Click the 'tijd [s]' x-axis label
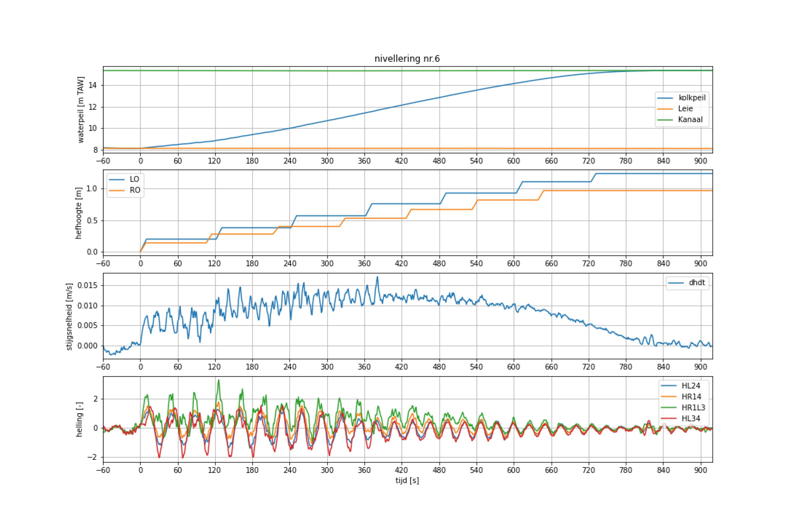The width and height of the screenshot is (795, 532). (407, 481)
